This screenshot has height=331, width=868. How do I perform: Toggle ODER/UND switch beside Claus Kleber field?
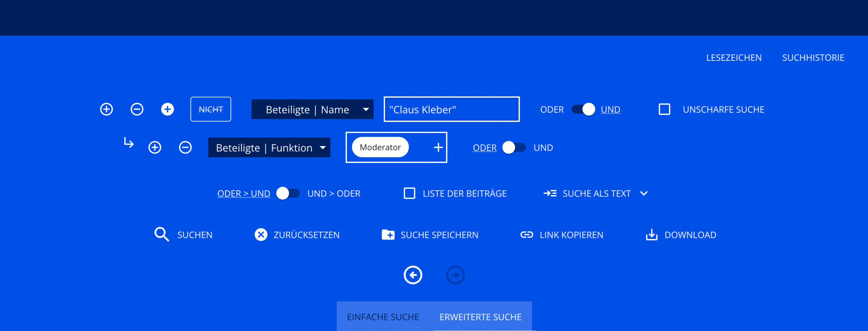point(583,109)
